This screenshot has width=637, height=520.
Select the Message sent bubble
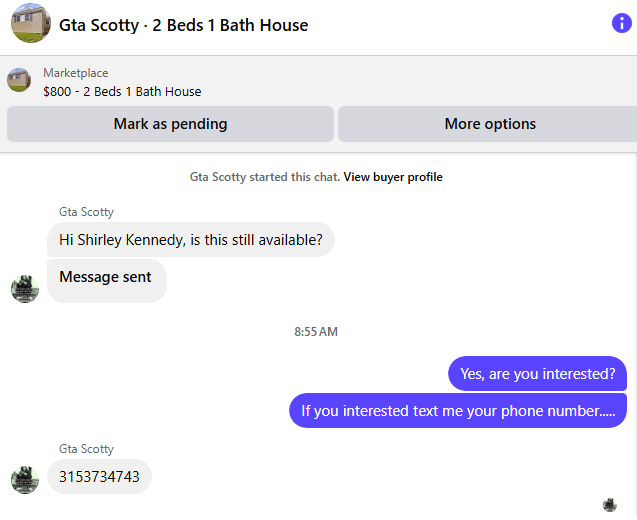point(106,277)
